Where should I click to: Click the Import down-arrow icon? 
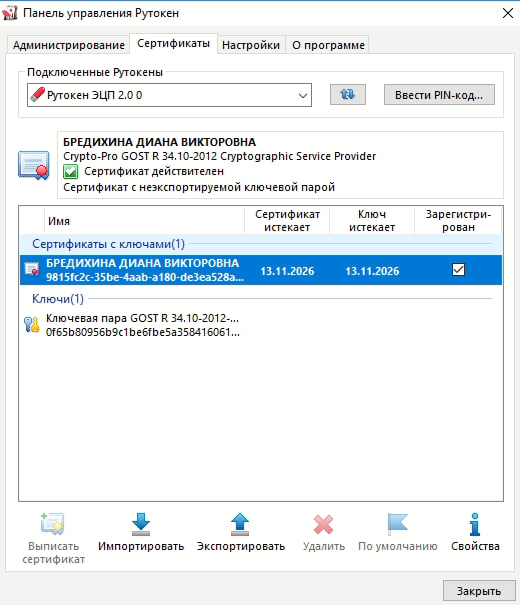pyautogui.click(x=141, y=524)
